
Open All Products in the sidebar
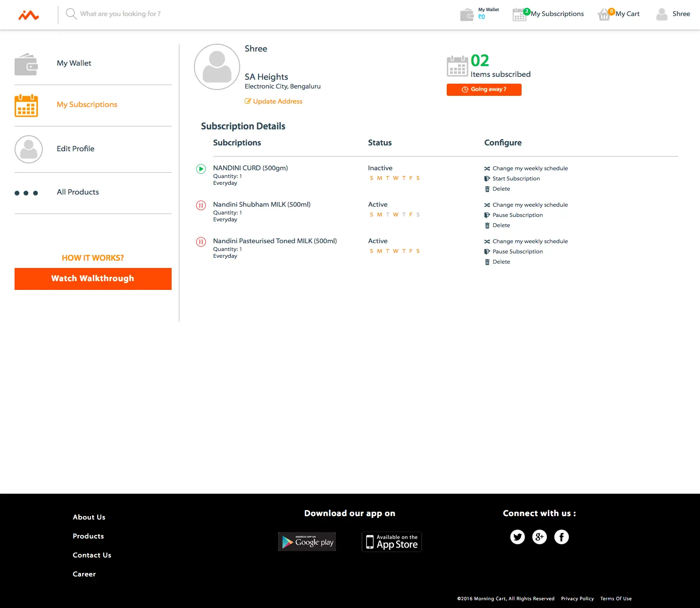pyautogui.click(x=78, y=192)
